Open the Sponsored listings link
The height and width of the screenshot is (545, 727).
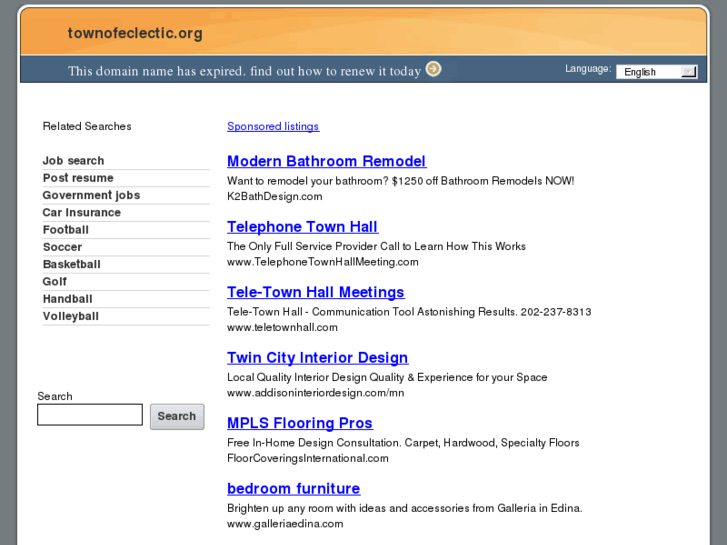click(x=273, y=126)
